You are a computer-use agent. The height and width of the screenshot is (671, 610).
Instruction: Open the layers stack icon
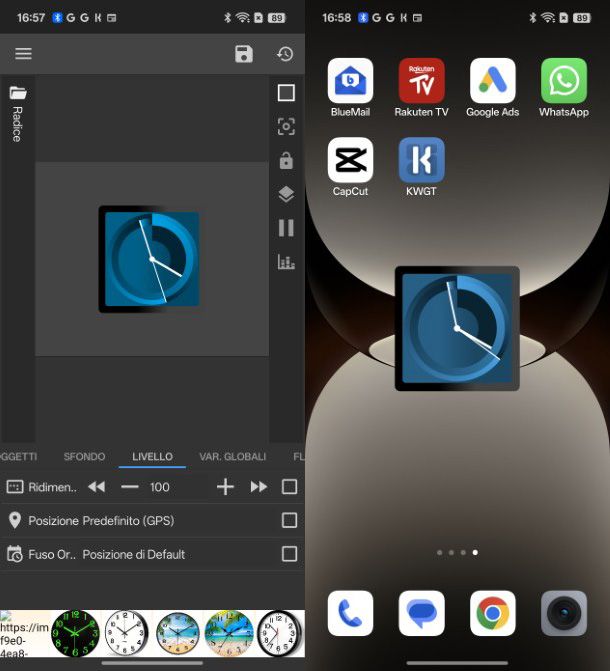286,194
